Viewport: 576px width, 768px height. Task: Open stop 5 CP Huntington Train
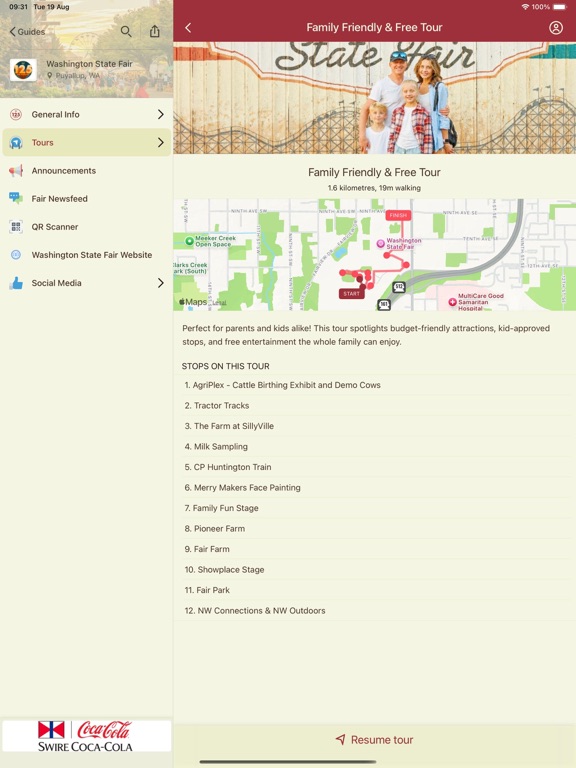pos(374,467)
